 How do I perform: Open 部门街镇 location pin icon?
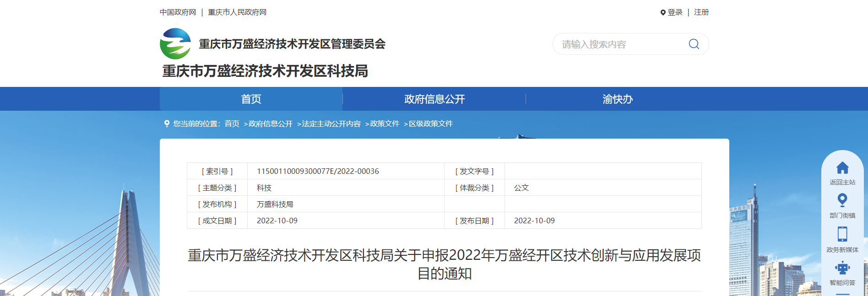pos(842,200)
